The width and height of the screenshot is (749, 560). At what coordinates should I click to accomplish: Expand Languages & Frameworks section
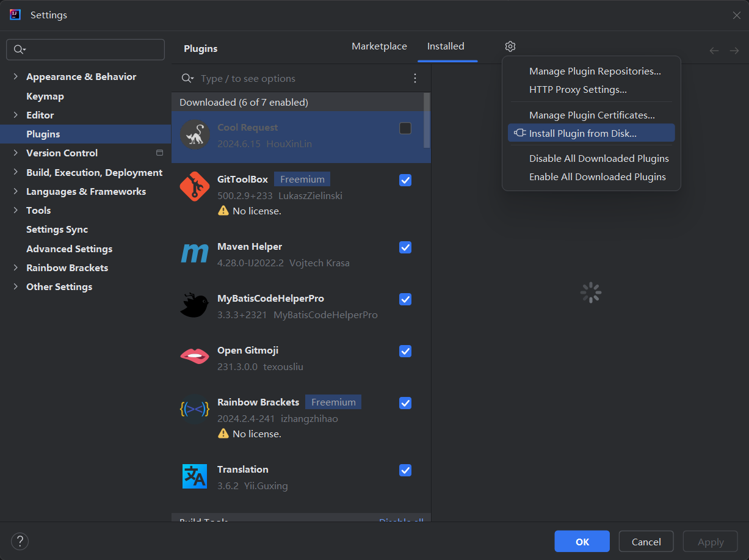[16, 191]
